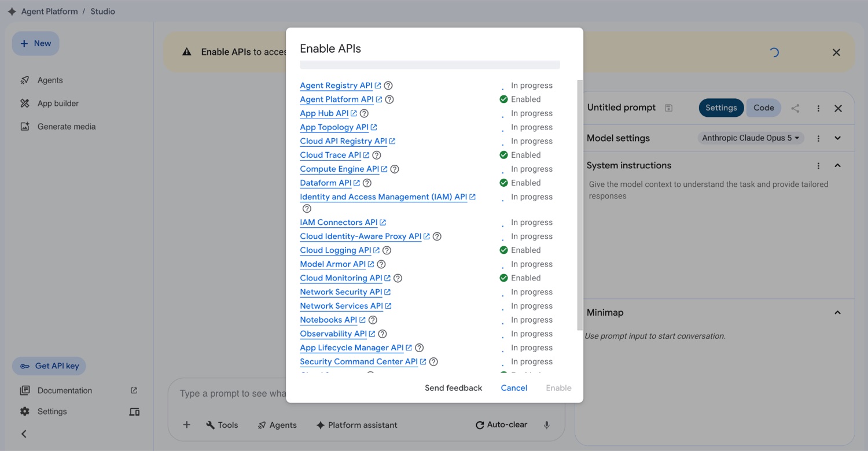Viewport: 868px width, 451px height.
Task: Open Platform assistant in prompt bar
Action: [x=356, y=425]
